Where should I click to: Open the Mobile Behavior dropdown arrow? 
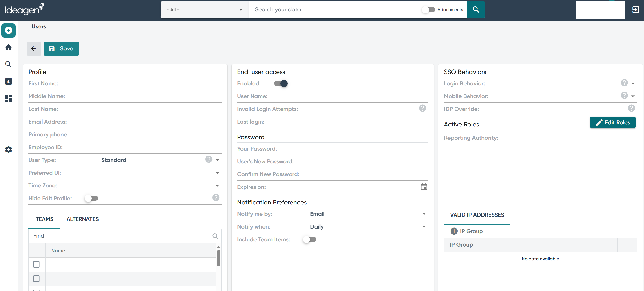pyautogui.click(x=633, y=96)
